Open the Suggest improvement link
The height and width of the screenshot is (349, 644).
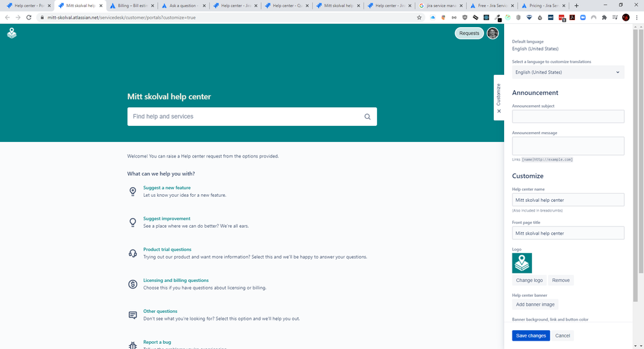click(x=167, y=219)
